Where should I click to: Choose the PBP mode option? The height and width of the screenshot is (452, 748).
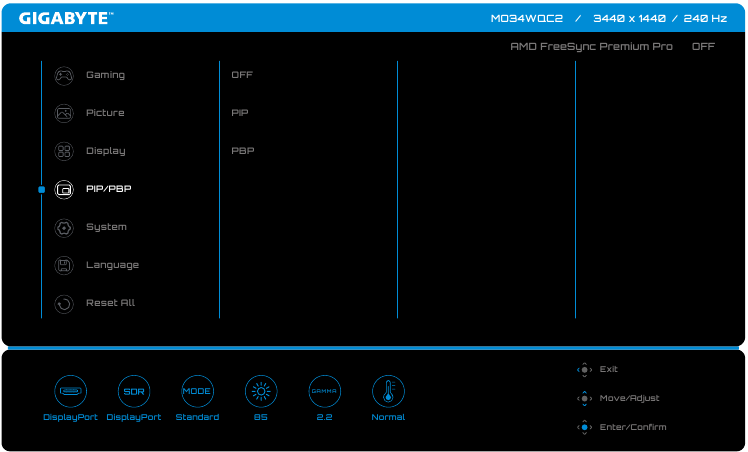click(243, 151)
